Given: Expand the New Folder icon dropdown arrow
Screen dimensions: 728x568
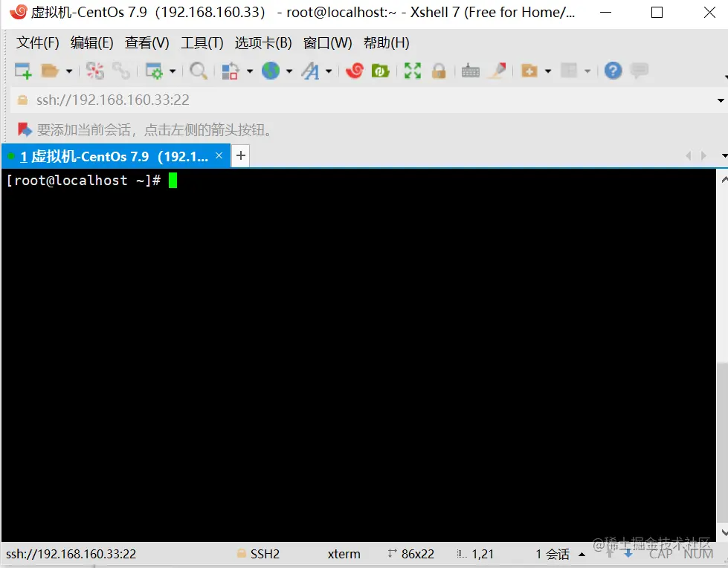Looking at the screenshot, I should [x=548, y=71].
